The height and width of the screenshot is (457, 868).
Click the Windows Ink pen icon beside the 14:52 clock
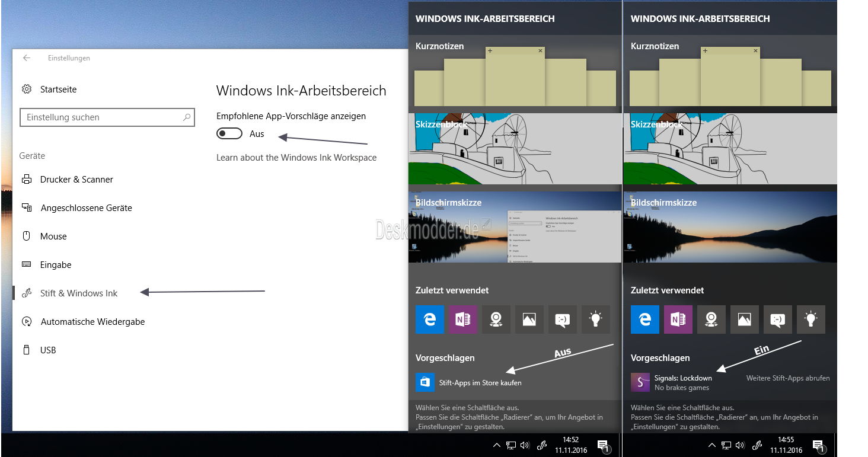[541, 445]
